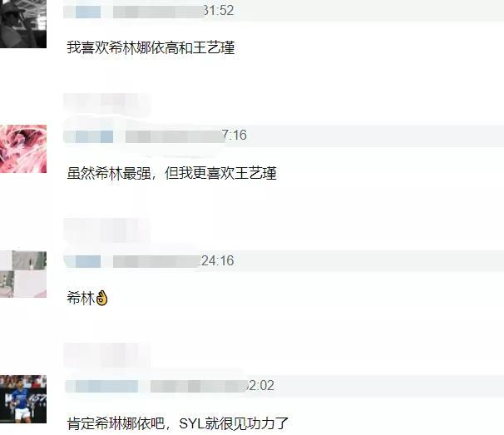Click the OK hand emoji after 希林
The width and height of the screenshot is (504, 435).
(101, 299)
